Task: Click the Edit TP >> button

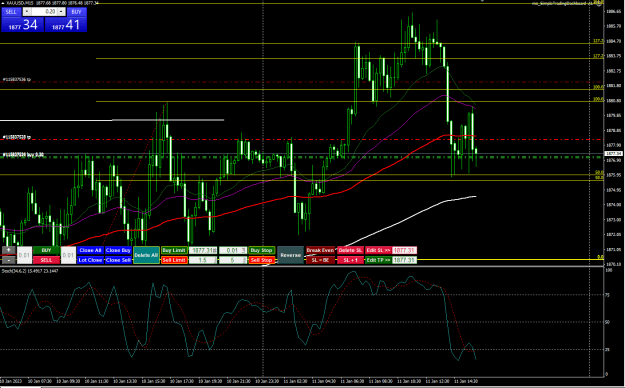Action: 378,260
